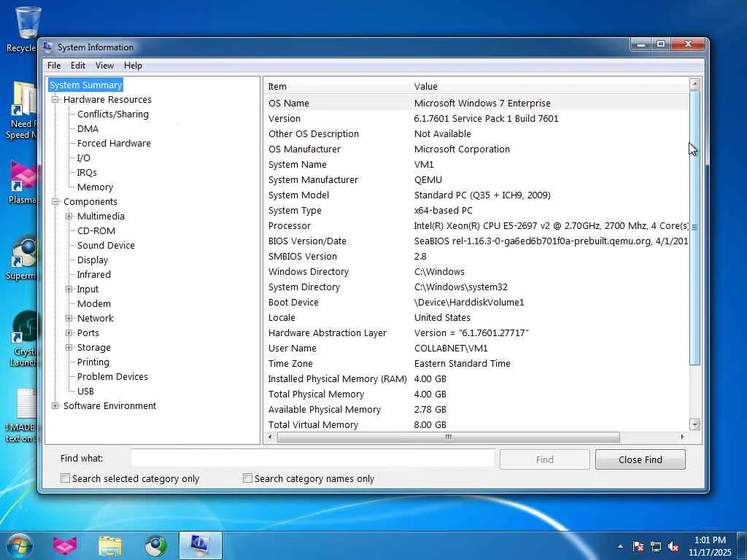Screen dimensions: 747x560
Task: Expand the Multimedia node
Action: click(69, 216)
